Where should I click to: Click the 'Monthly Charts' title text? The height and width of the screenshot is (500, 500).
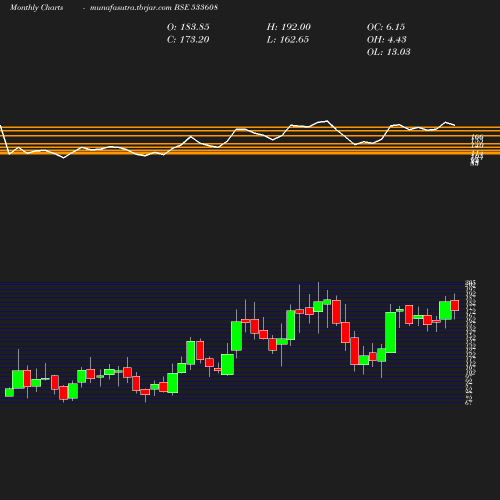click(37, 8)
